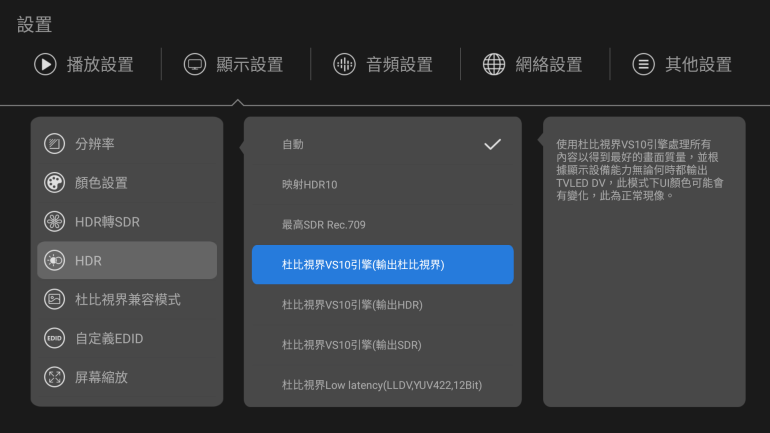Select 杜比視界VS10引擎(輸出SDR) option

[x=383, y=345]
